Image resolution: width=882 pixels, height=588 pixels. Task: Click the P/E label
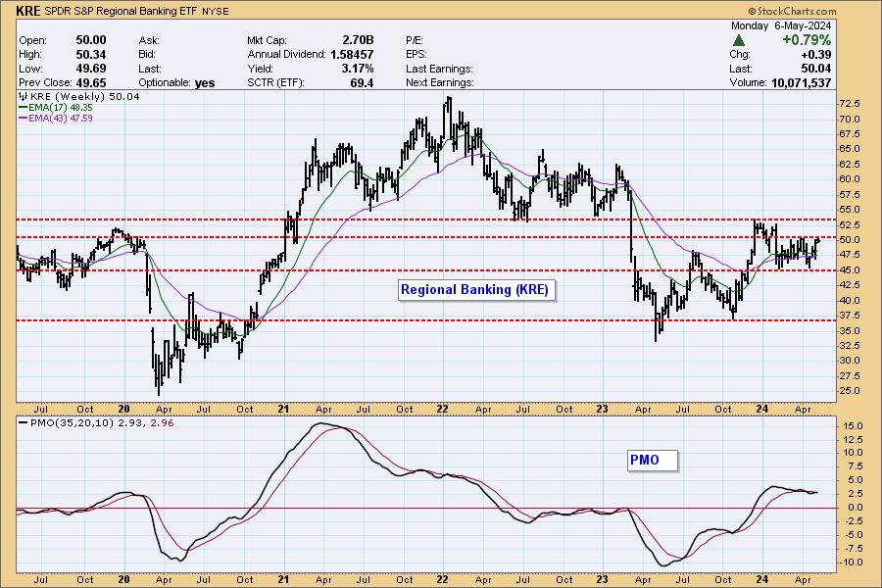415,40
